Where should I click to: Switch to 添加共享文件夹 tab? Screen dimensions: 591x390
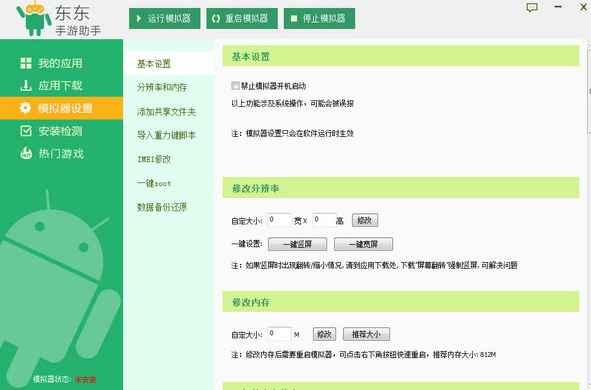(x=168, y=112)
